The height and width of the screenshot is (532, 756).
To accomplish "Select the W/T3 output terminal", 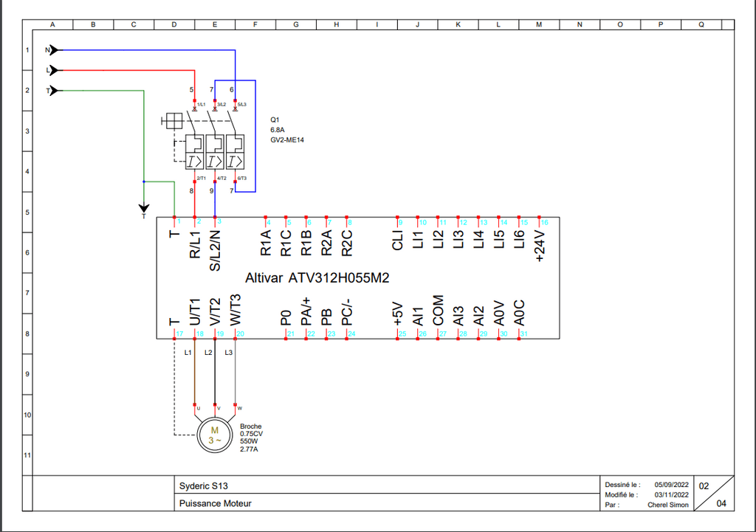I will 236,311.
